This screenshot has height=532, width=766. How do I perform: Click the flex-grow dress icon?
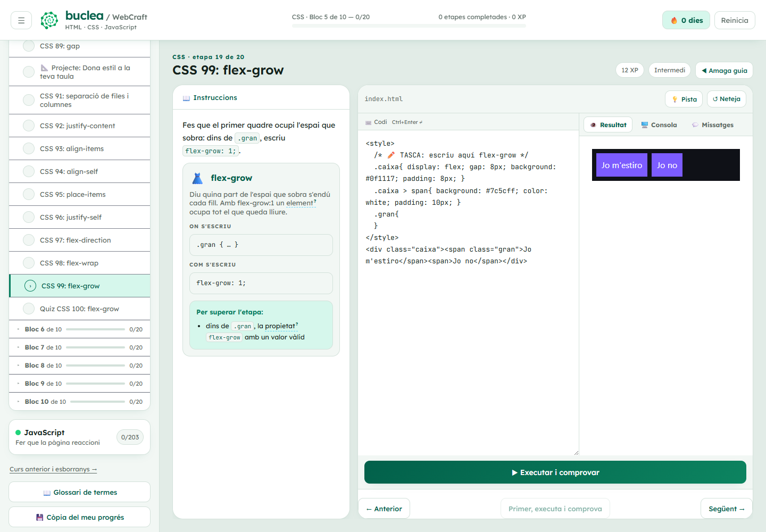(198, 178)
